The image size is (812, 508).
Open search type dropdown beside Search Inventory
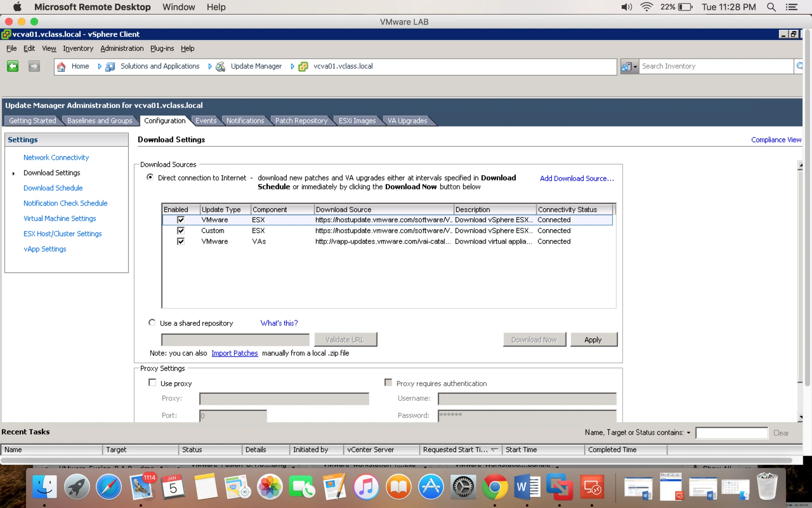click(629, 66)
